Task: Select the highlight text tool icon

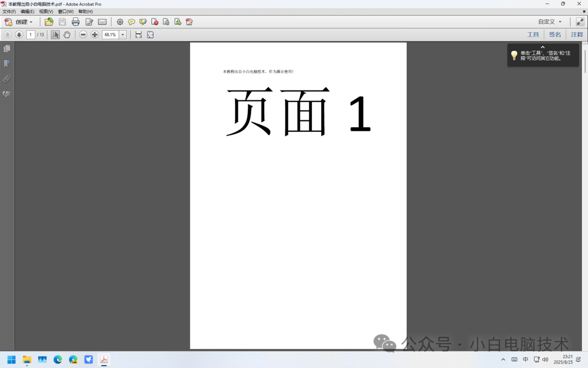Action: tap(143, 22)
